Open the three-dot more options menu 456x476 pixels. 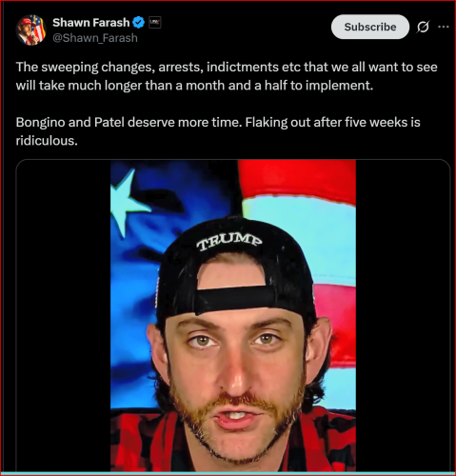(444, 27)
